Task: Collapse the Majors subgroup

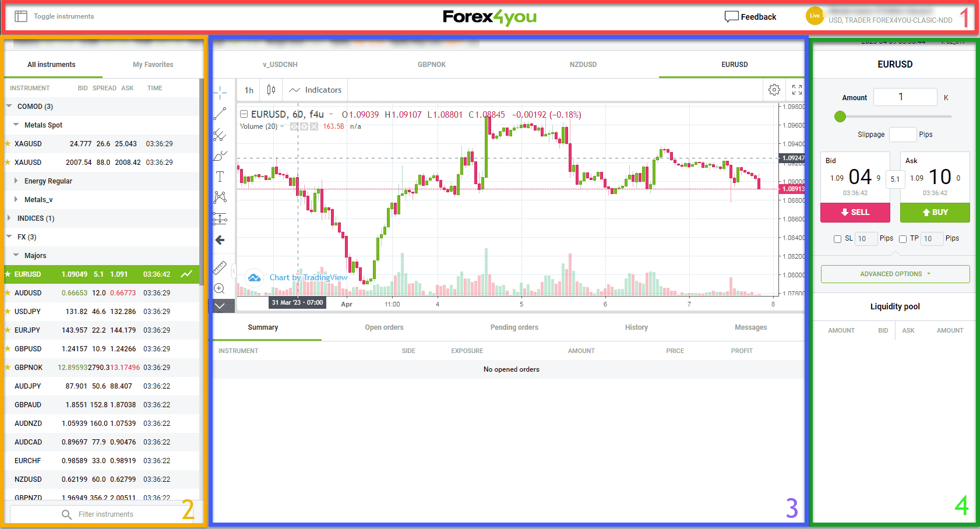Action: click(x=16, y=255)
